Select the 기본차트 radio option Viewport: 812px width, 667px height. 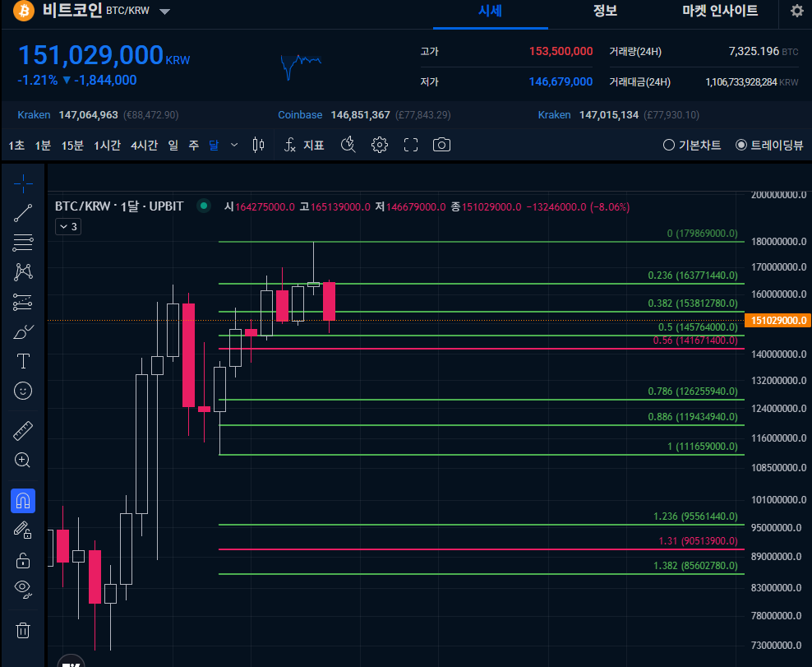click(692, 145)
